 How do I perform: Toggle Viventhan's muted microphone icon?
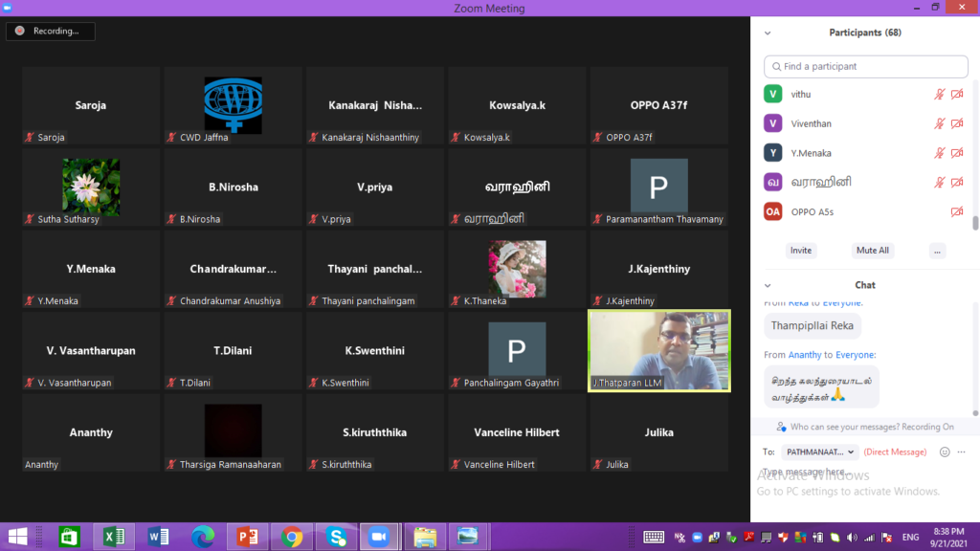939,123
